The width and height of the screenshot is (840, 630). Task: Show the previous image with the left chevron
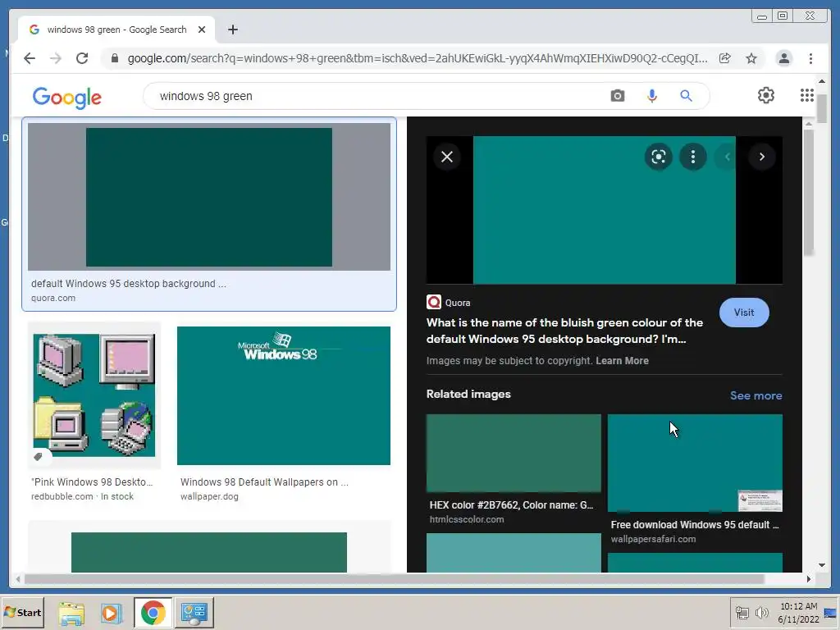tap(727, 157)
